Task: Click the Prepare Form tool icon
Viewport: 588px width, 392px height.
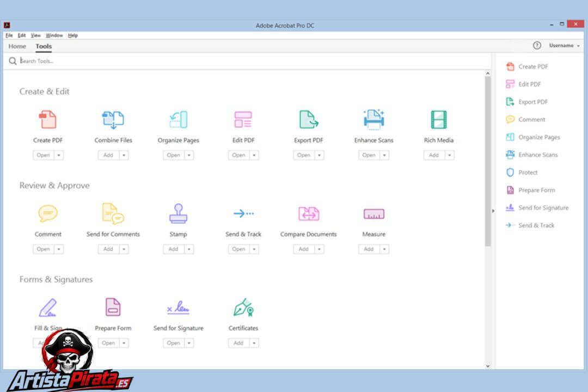Action: point(113,307)
